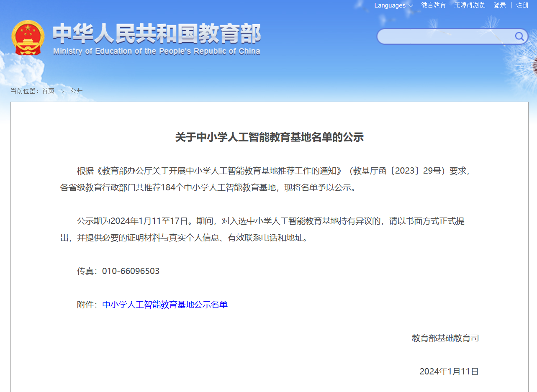Click 注册 to register
Image resolution: width=537 pixels, height=392 pixels.
522,5
